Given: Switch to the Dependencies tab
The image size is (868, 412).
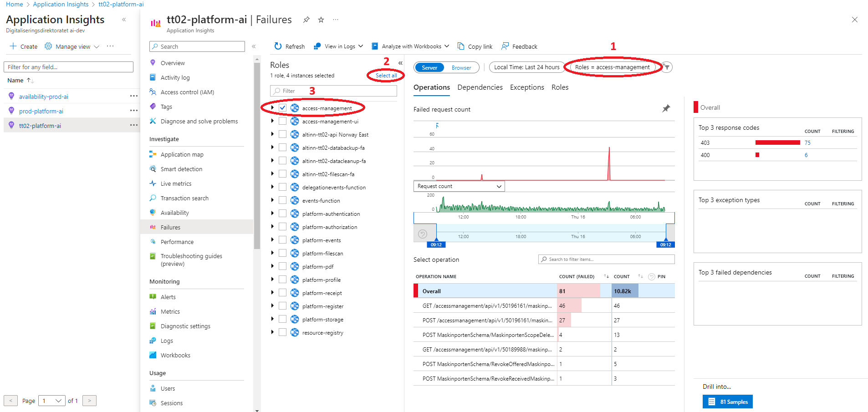Looking at the screenshot, I should pyautogui.click(x=480, y=87).
